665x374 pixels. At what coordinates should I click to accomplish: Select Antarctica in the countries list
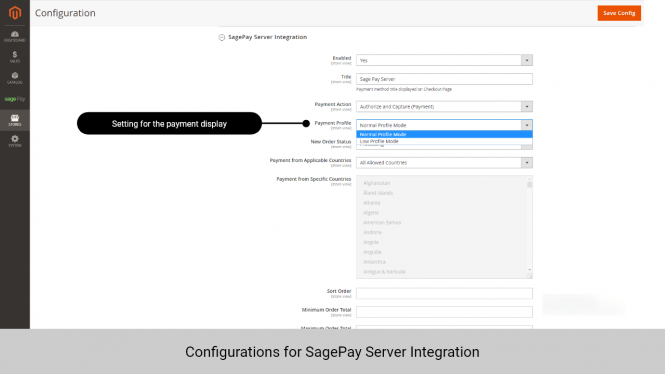374,262
